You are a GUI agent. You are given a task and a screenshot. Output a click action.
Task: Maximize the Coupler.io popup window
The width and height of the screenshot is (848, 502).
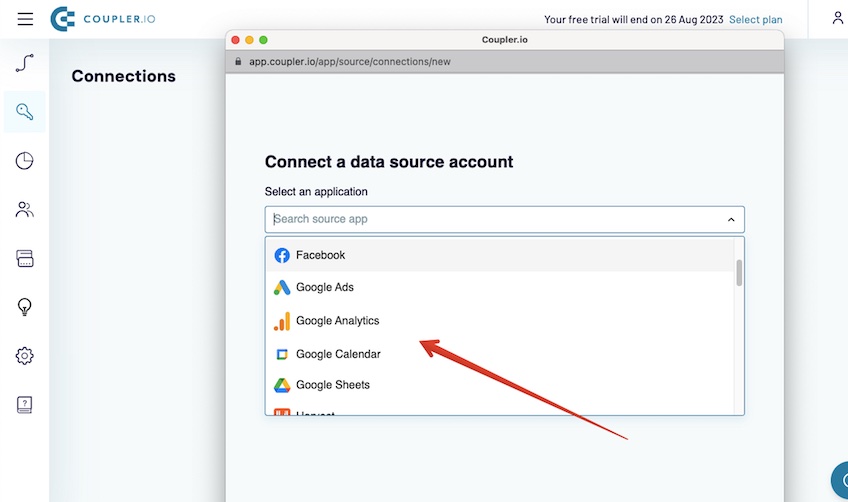click(x=263, y=40)
